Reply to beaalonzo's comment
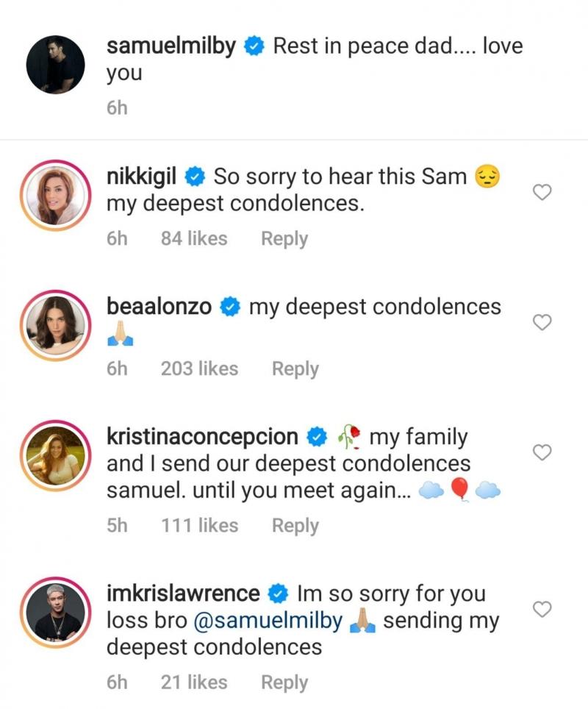Screen dimensions: 588x709 point(295,368)
